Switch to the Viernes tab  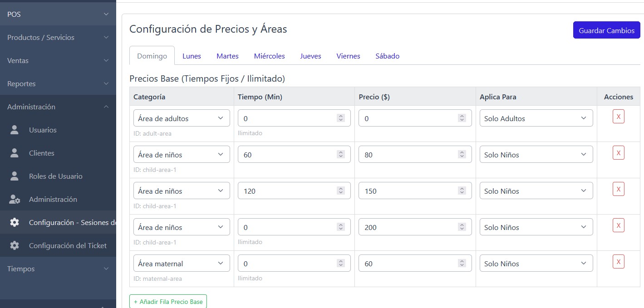pyautogui.click(x=348, y=56)
